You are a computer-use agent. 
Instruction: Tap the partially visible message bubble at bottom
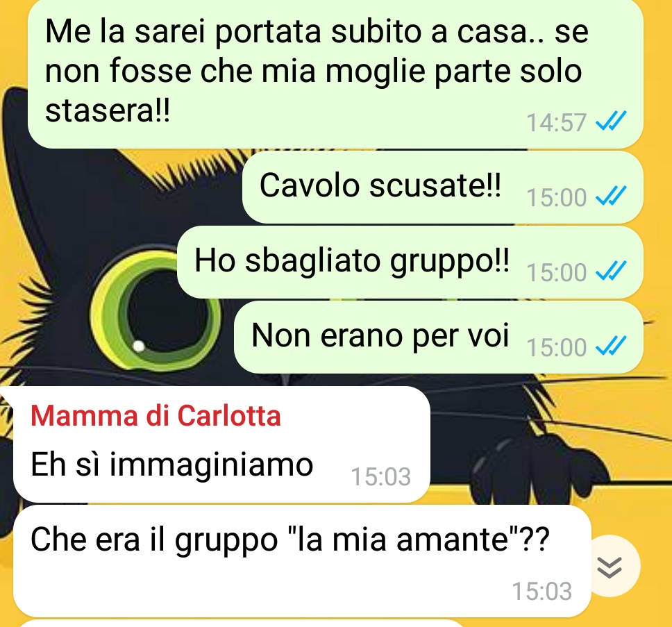point(242,623)
